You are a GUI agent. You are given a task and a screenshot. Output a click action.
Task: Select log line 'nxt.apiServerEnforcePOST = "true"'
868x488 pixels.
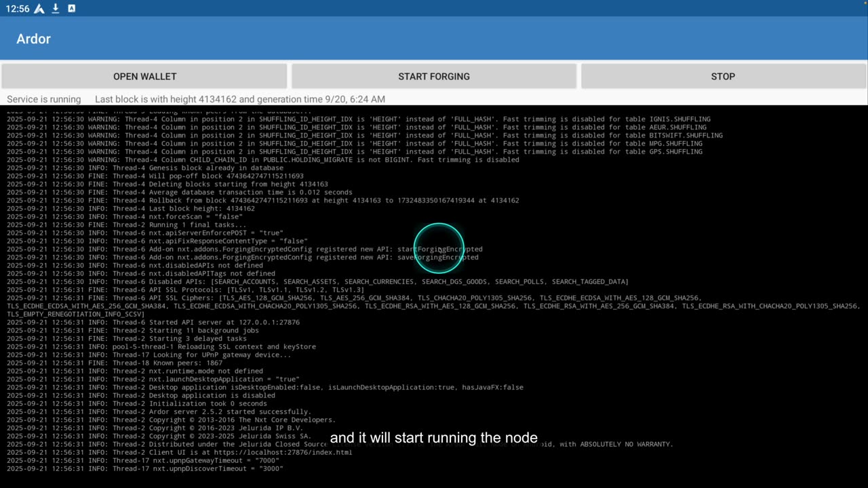point(145,233)
